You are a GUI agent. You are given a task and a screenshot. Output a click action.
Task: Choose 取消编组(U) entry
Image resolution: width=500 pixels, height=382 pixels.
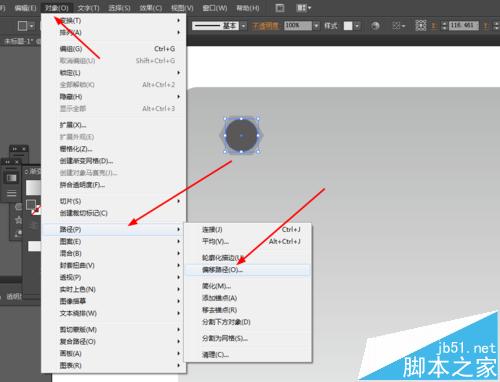coord(113,61)
